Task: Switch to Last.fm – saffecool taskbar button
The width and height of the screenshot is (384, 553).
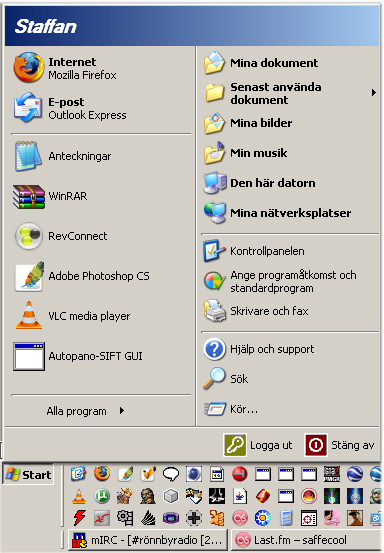Action: tap(307, 540)
